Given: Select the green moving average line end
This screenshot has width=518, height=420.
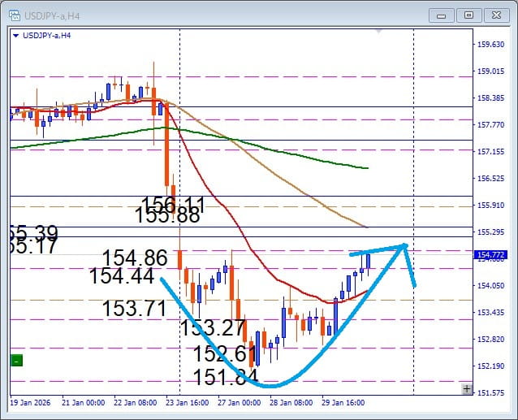Looking at the screenshot, I should (x=367, y=168).
